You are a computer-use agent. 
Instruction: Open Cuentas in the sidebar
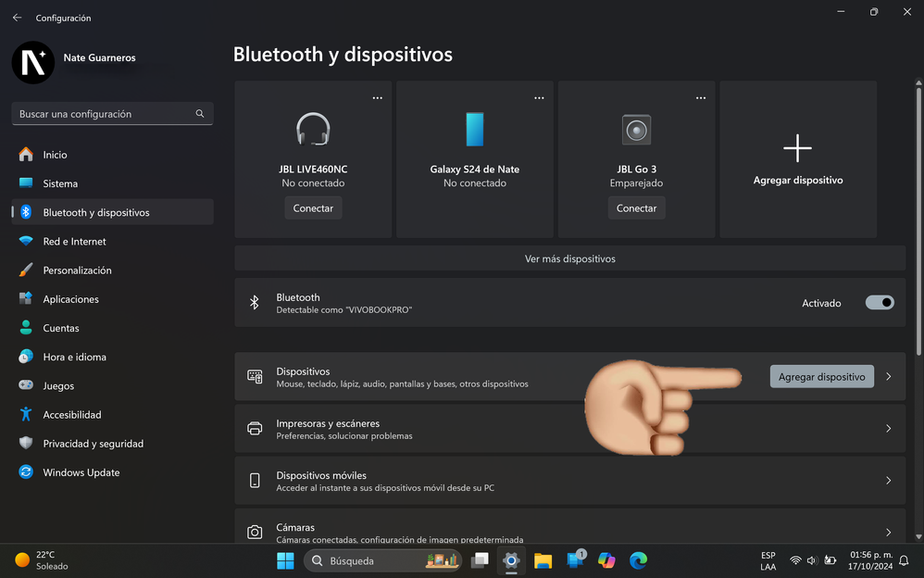(113, 328)
